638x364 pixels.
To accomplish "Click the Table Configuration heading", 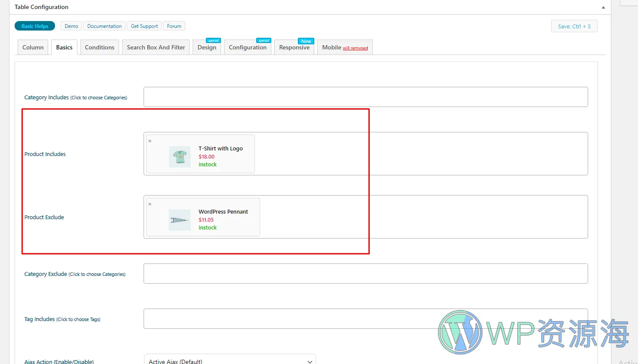I will (41, 7).
